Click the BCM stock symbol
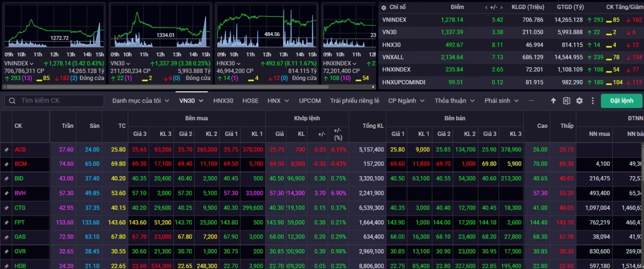 coord(21,164)
